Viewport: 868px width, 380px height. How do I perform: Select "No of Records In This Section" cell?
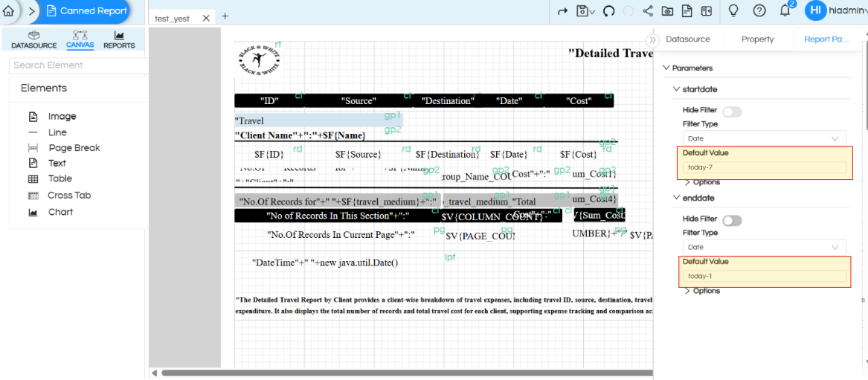click(x=338, y=216)
